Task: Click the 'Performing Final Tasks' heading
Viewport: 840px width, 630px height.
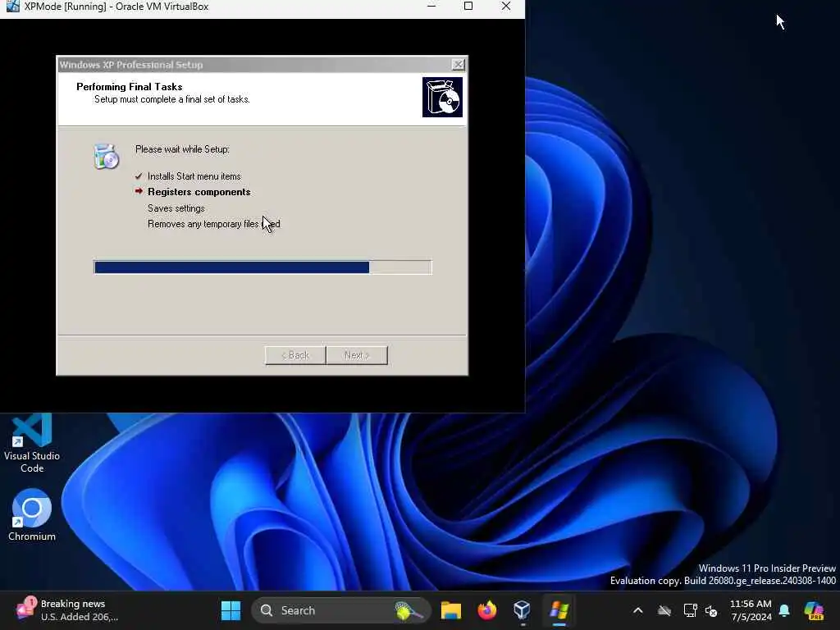Action: (129, 87)
